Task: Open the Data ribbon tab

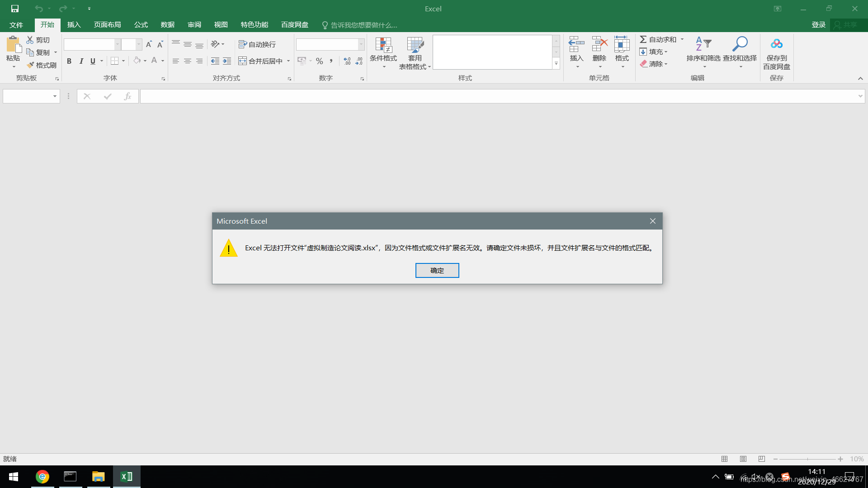Action: pyautogui.click(x=167, y=25)
